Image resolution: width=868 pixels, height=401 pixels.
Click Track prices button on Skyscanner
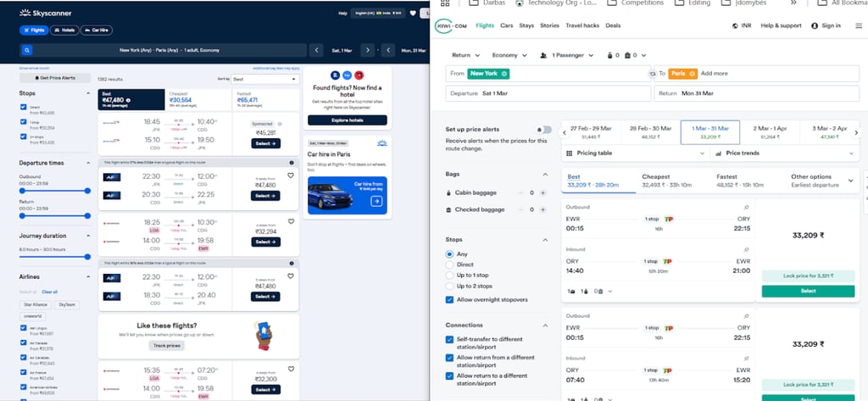pos(167,346)
